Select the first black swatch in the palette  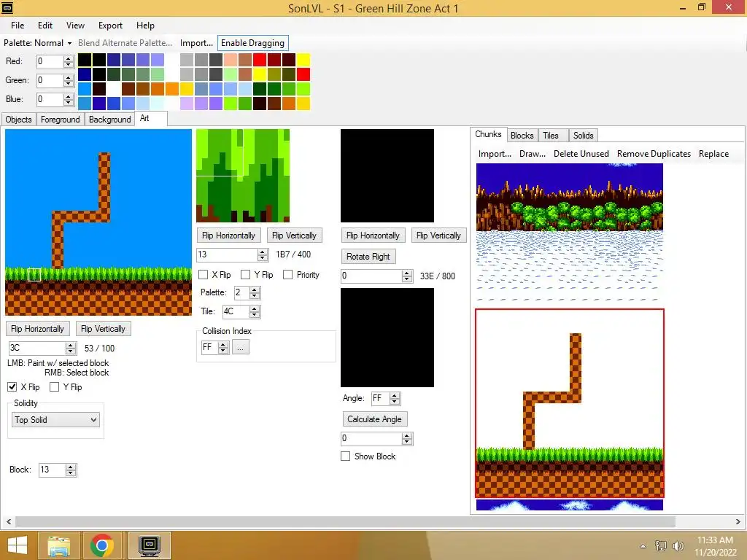click(85, 60)
